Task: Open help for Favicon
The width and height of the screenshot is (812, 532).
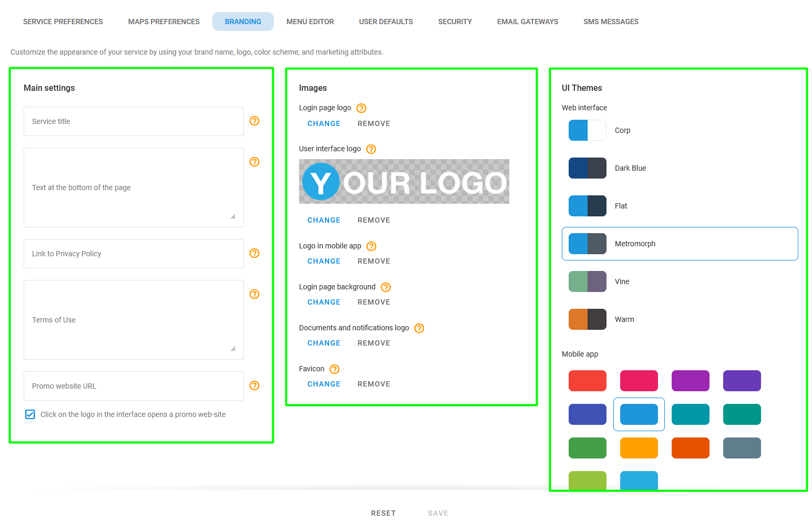Action: click(x=335, y=369)
